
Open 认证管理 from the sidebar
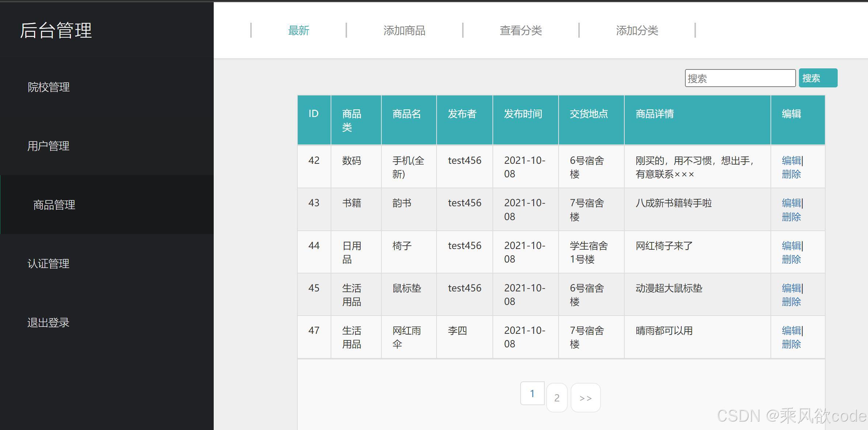[48, 264]
